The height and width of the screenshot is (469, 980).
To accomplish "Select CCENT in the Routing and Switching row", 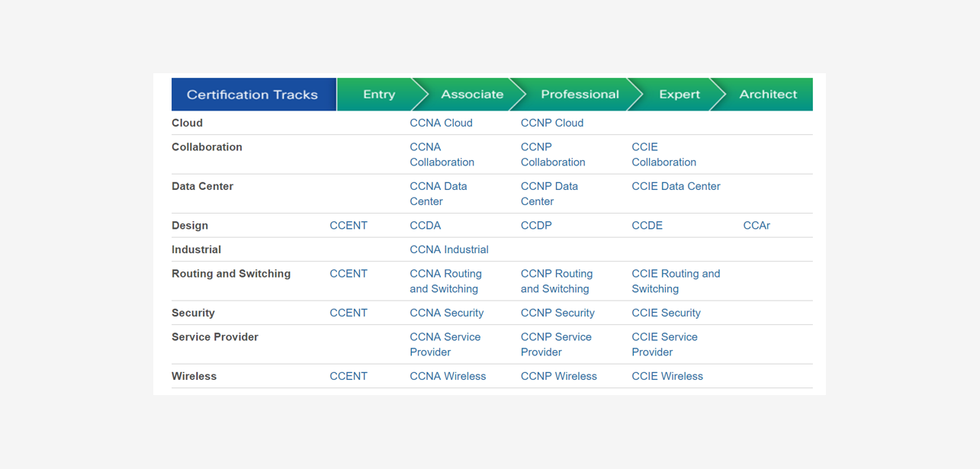I will click(349, 274).
